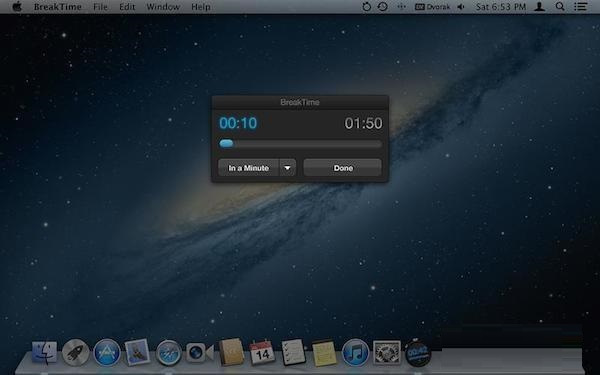Open the Apple menu

pyautogui.click(x=17, y=7)
